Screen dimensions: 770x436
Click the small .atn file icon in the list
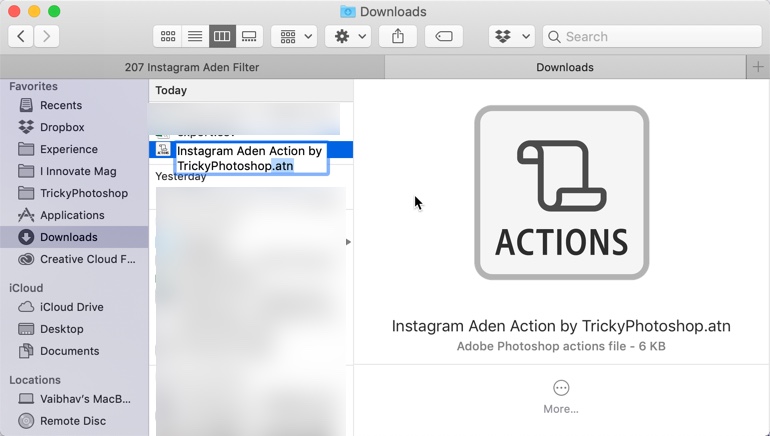(x=163, y=149)
